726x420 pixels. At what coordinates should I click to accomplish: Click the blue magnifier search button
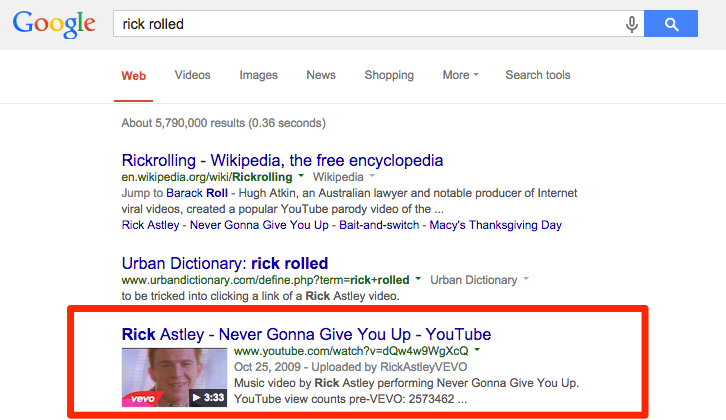(671, 24)
